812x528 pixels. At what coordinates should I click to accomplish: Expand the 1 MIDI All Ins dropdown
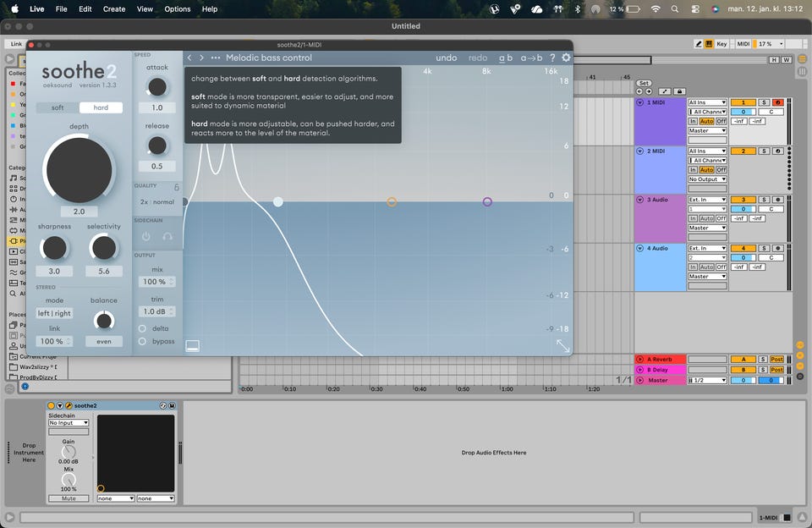(707, 102)
